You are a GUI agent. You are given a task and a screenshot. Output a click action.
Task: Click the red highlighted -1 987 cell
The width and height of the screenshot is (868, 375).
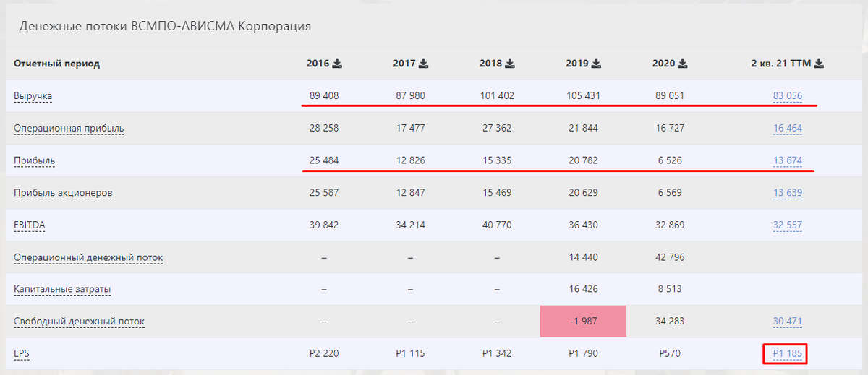(582, 322)
